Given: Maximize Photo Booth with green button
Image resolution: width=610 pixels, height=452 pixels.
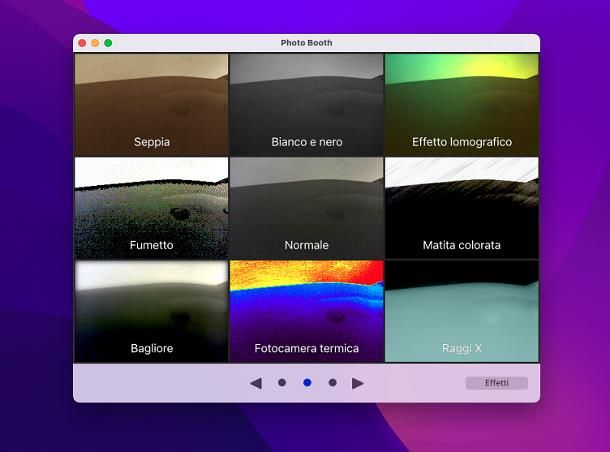Looking at the screenshot, I should pyautogui.click(x=108, y=43).
